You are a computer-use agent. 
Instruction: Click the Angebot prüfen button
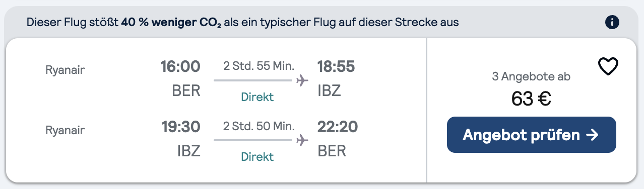pos(531,135)
